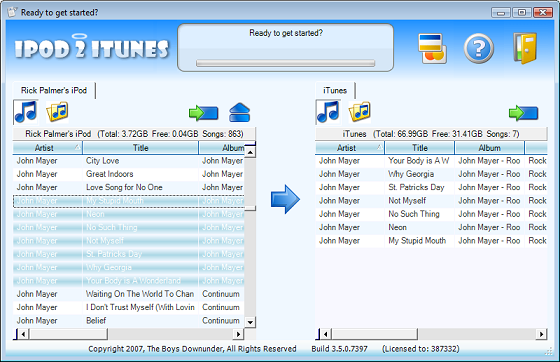Click the iPod eject icon

click(239, 112)
